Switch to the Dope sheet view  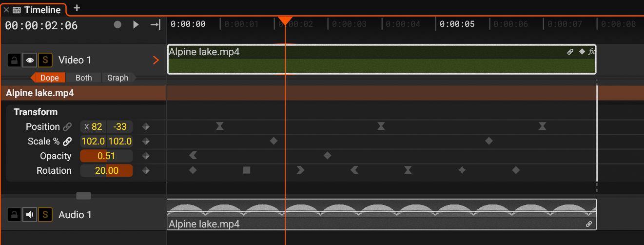click(x=49, y=78)
